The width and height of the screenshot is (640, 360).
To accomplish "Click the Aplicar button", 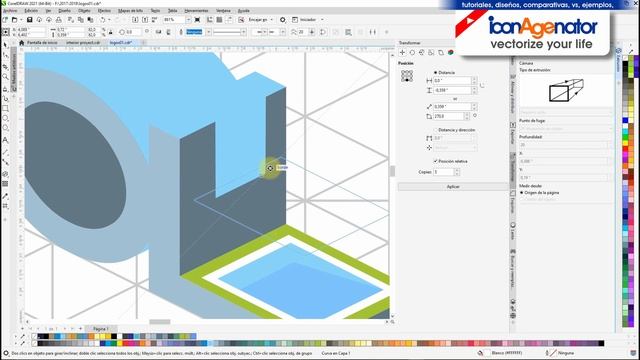I will point(453,187).
